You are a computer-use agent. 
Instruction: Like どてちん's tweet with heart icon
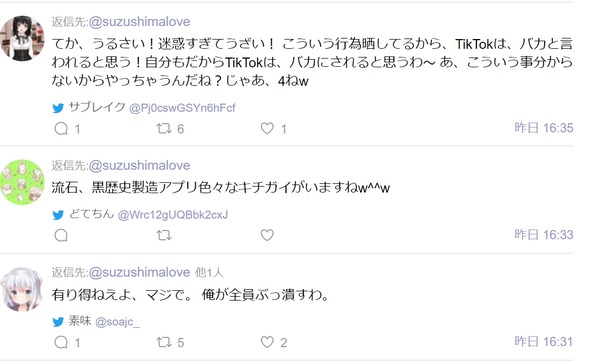point(267,235)
